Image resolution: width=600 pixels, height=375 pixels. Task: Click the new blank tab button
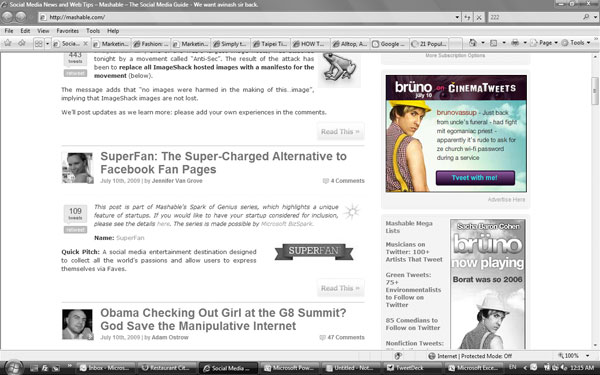(455, 44)
